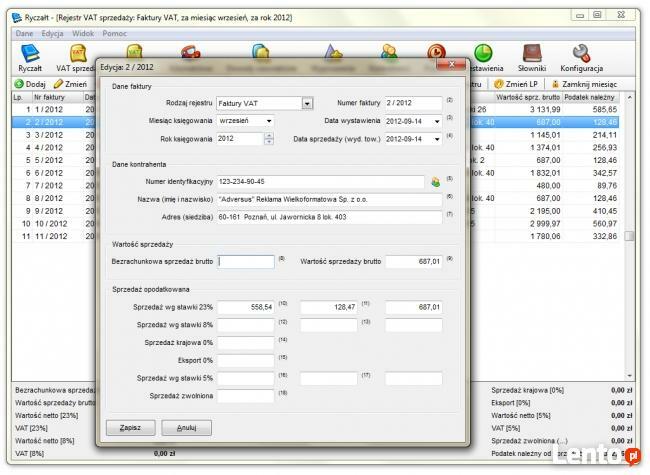Open Data sprzedaży date dropdown

click(x=436, y=138)
